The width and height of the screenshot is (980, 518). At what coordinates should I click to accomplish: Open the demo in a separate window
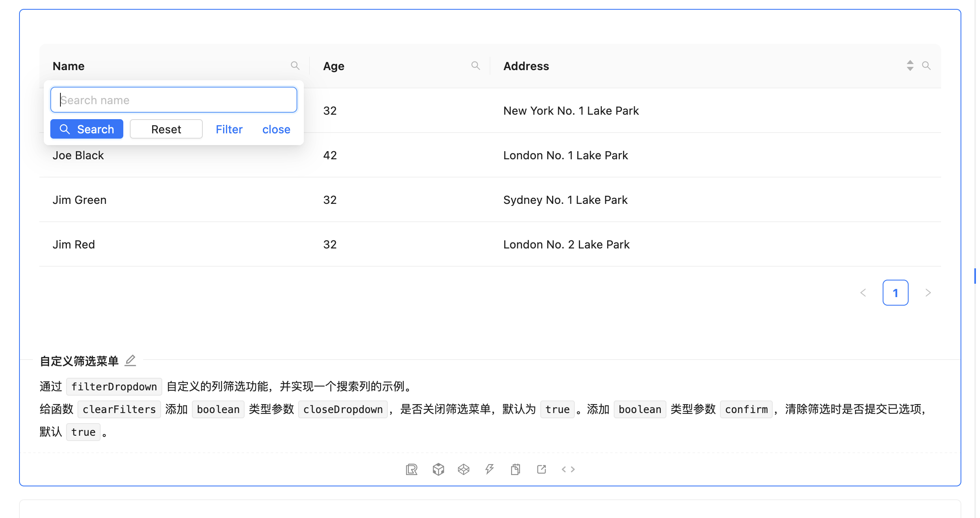[x=542, y=469]
